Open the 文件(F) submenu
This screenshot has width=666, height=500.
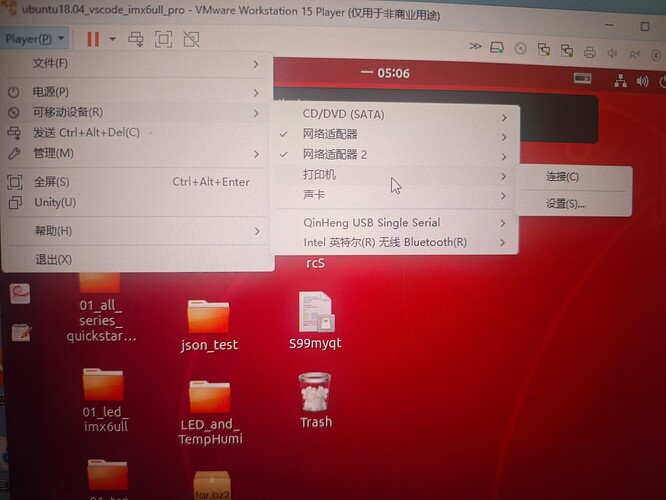coord(136,64)
